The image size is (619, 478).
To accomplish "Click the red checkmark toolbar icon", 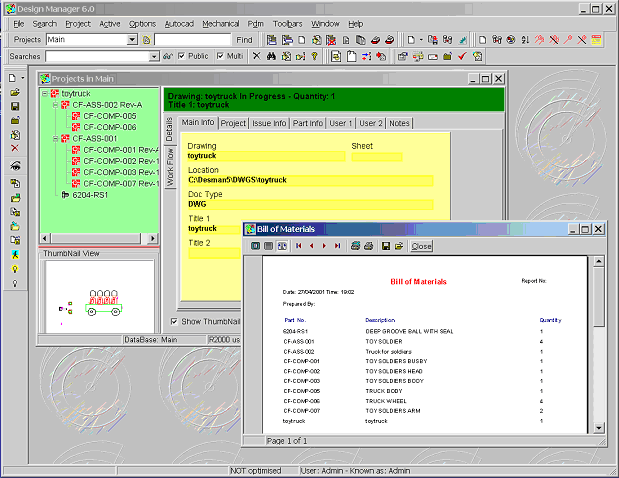I will [462, 56].
